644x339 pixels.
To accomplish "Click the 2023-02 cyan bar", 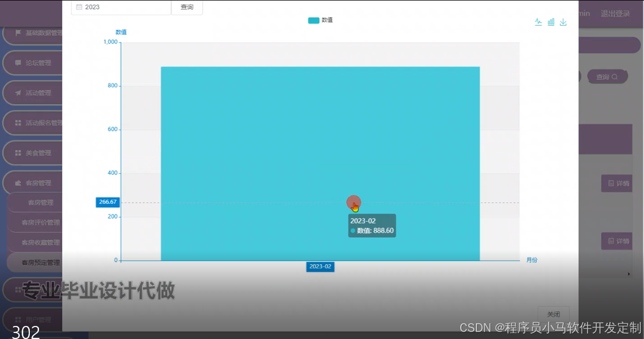I will point(320,164).
